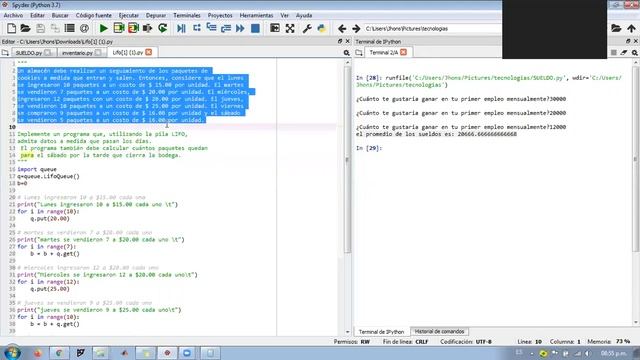Screen dimensions: 640x360
Task: Select the Terminal de IPython bottom tab
Action: tap(381, 331)
